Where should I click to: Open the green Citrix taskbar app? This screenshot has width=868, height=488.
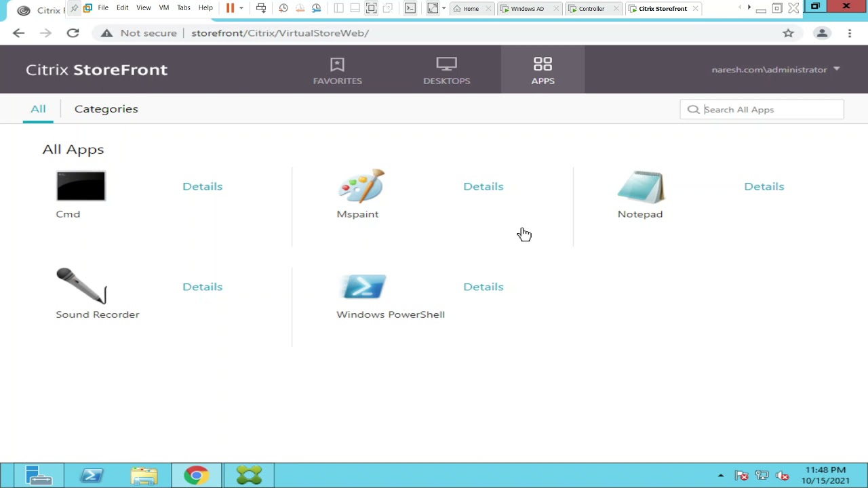click(249, 476)
